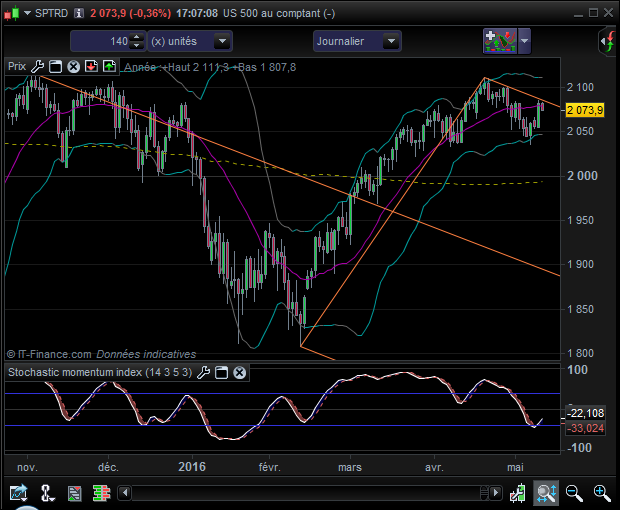Click the -33,024 indicator value label
620x510 pixels.
coord(586,428)
